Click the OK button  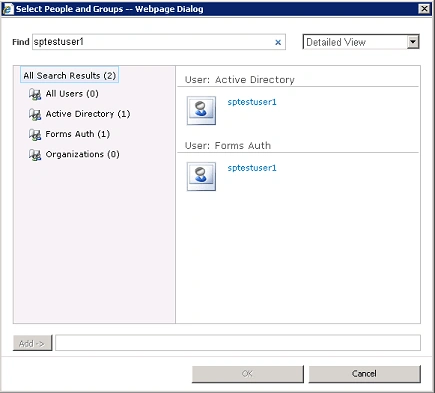coord(248,374)
